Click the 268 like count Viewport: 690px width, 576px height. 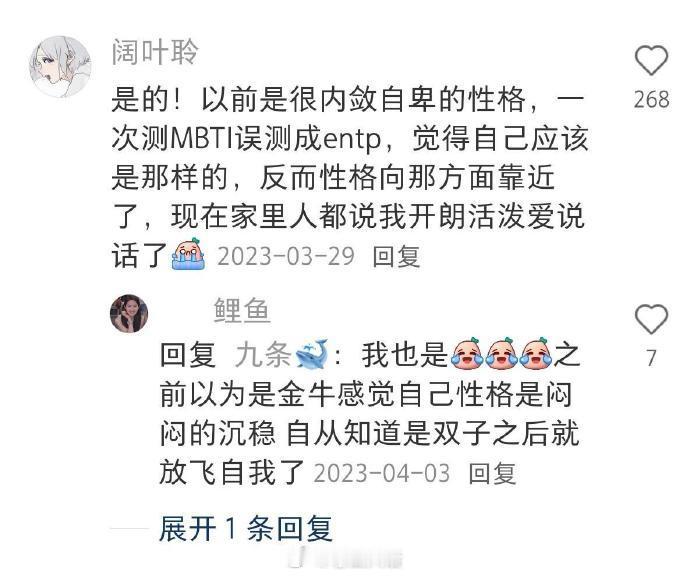point(651,99)
